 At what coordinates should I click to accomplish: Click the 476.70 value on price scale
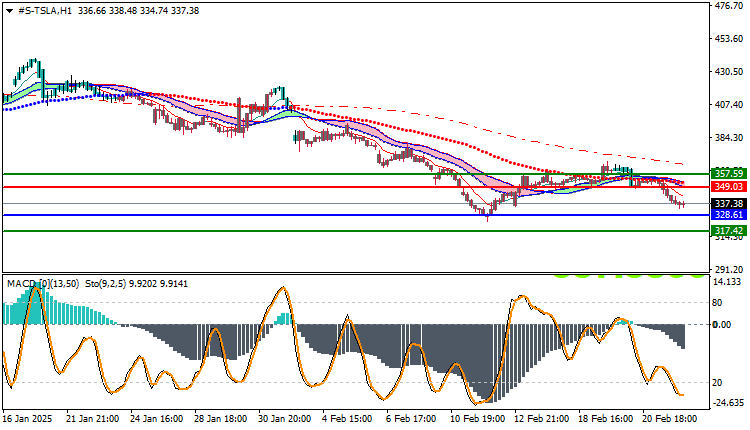tap(728, 6)
